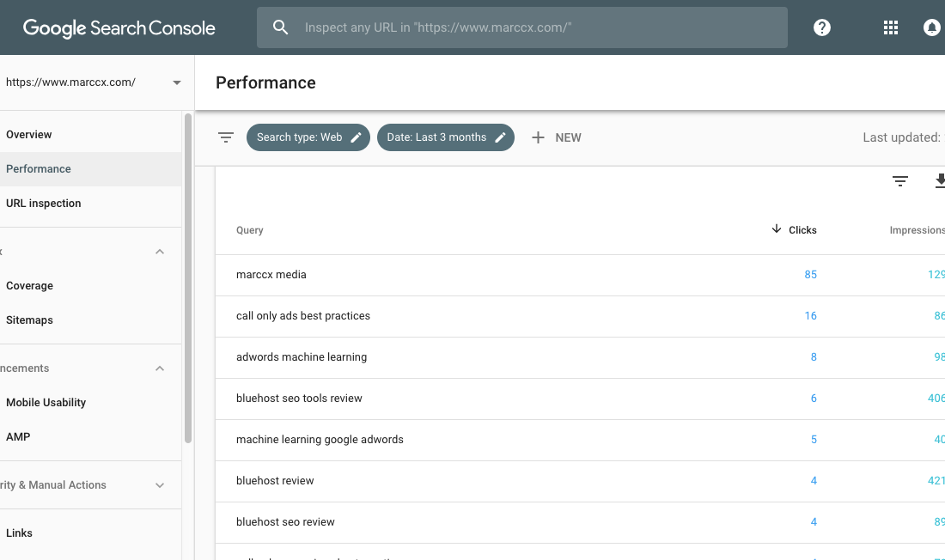The image size is (945, 560).
Task: Open the notifications bell
Action: click(932, 27)
